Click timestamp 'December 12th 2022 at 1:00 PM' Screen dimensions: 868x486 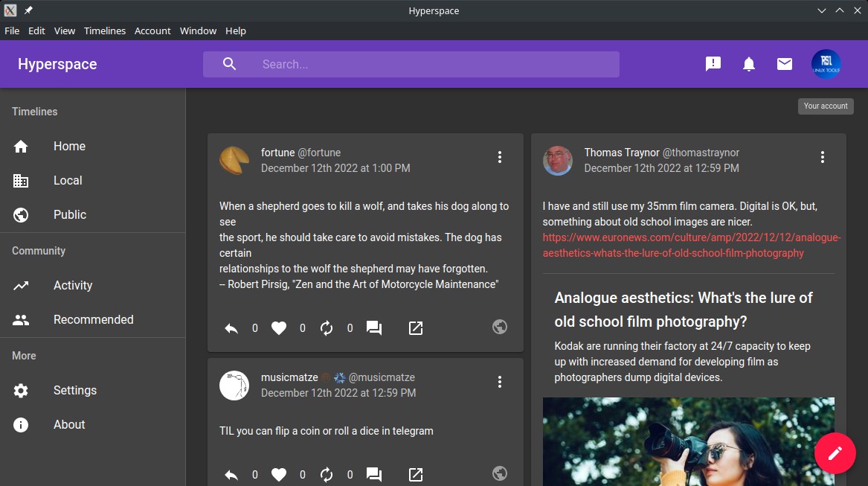[x=335, y=168]
